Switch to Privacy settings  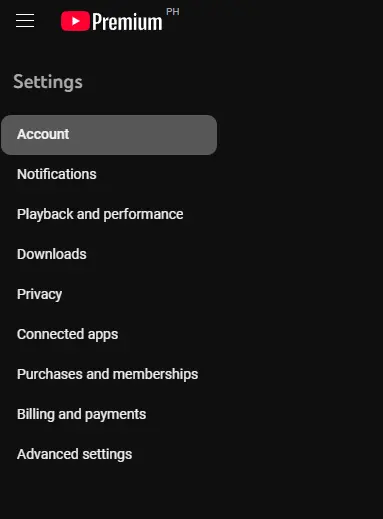click(x=109, y=294)
